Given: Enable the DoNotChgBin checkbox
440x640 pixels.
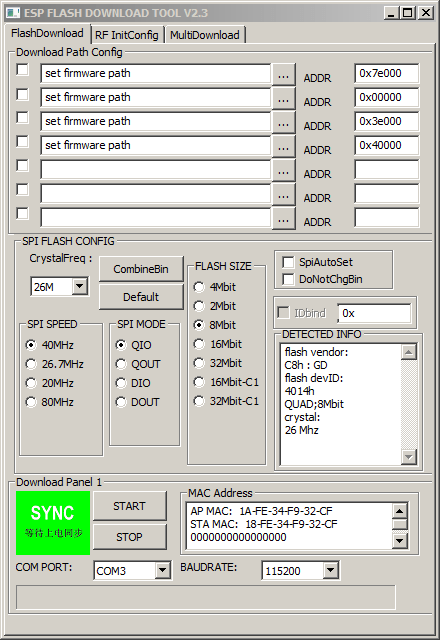Looking at the screenshot, I should pyautogui.click(x=288, y=279).
